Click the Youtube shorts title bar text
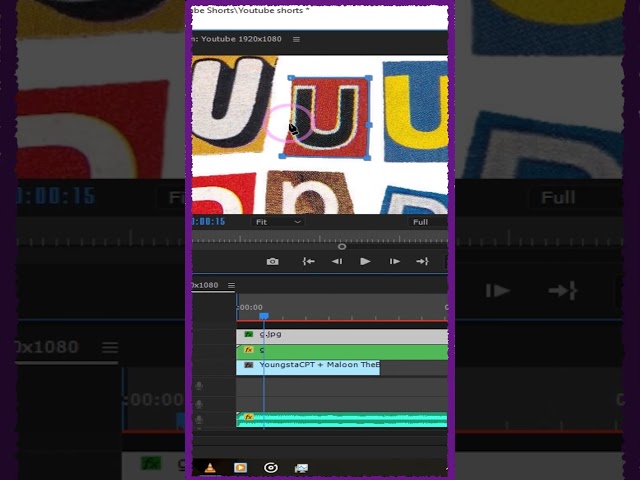 coord(250,11)
